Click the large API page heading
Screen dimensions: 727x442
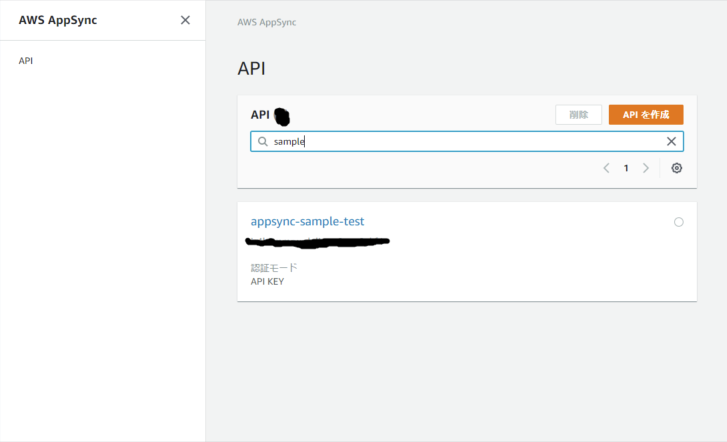(251, 69)
